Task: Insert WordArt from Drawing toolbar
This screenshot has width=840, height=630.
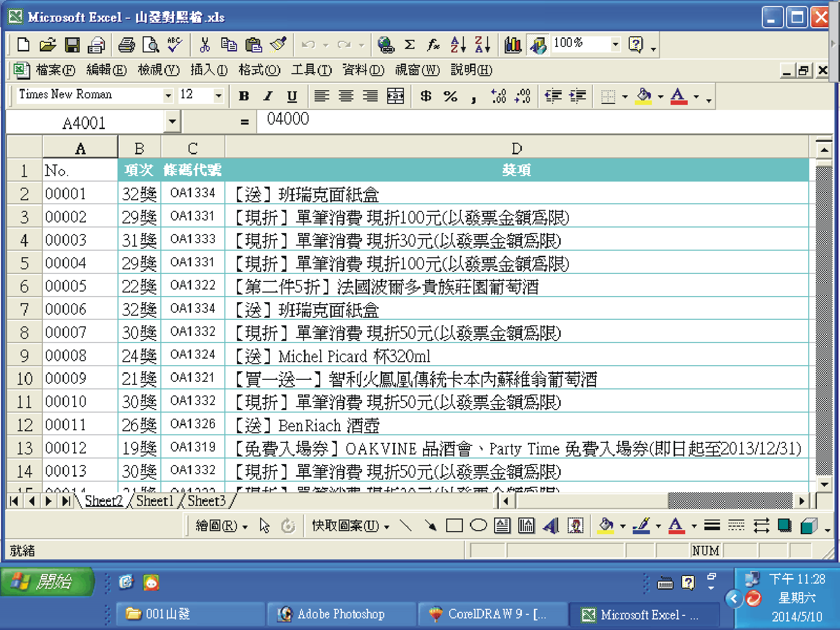Action: tap(551, 526)
